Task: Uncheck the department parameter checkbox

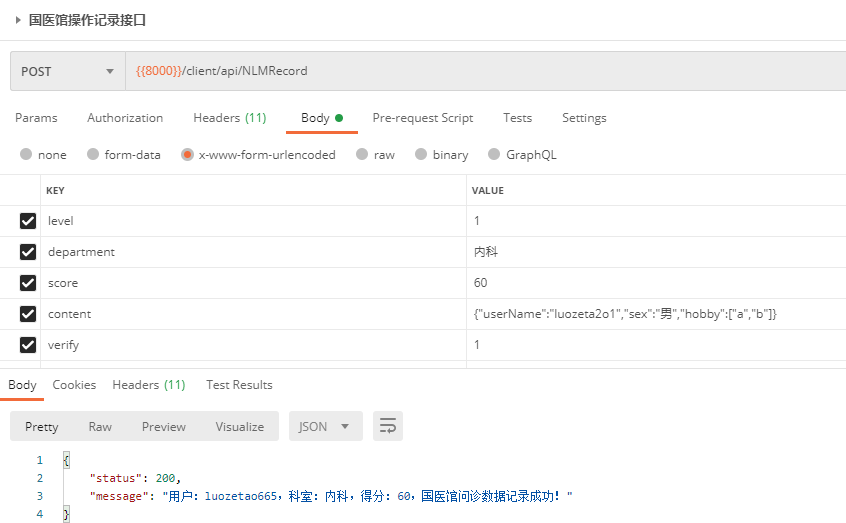Action: [28, 252]
